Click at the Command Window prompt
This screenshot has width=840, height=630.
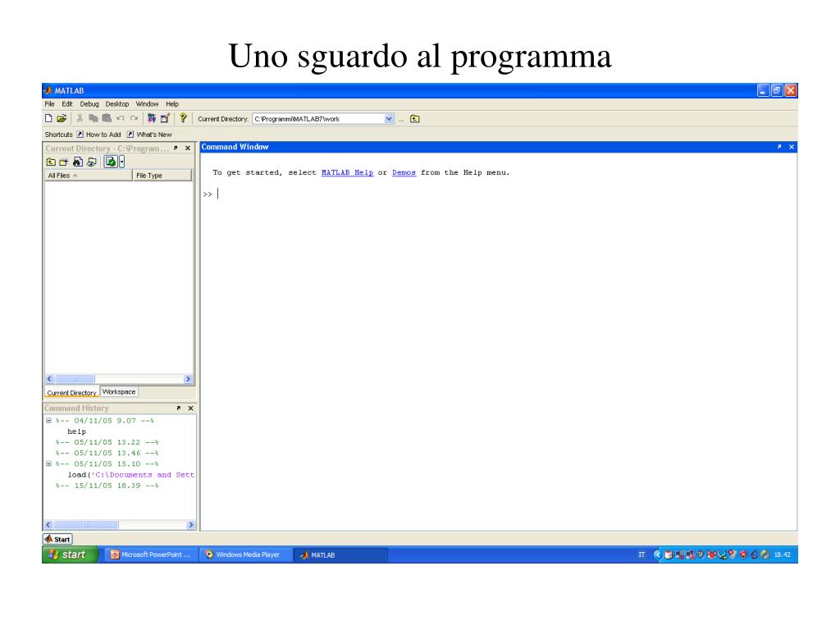click(x=218, y=194)
